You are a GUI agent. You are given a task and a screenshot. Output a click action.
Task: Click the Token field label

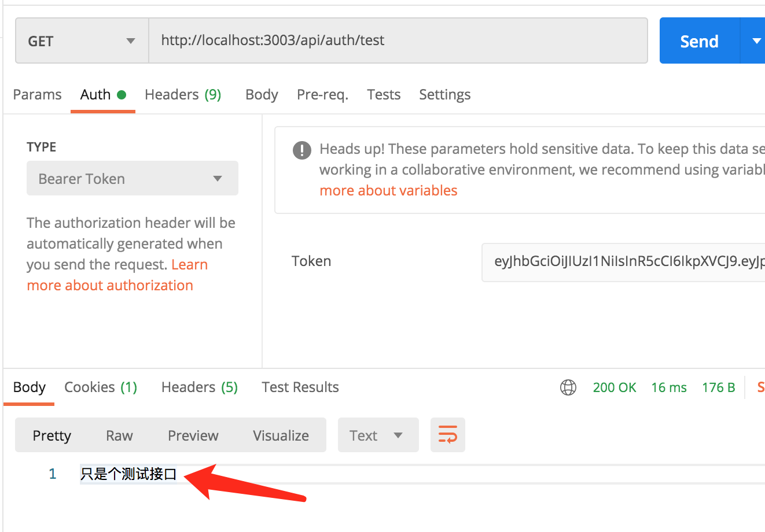(311, 261)
